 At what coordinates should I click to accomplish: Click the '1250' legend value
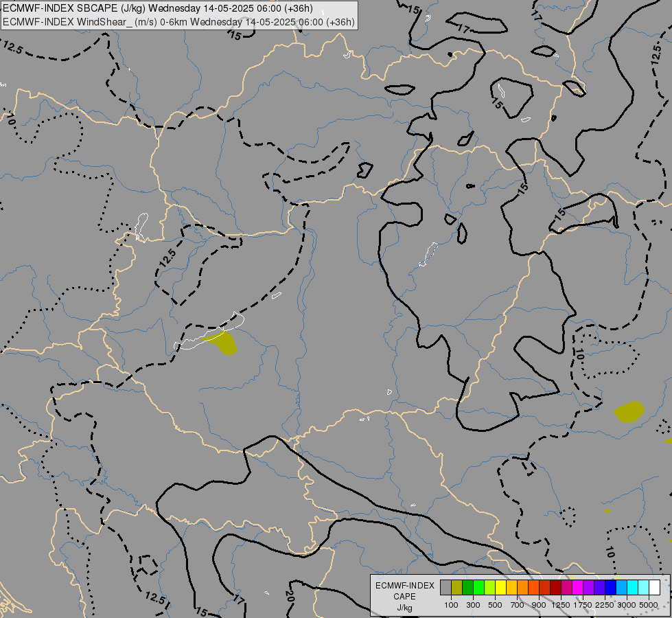(561, 605)
